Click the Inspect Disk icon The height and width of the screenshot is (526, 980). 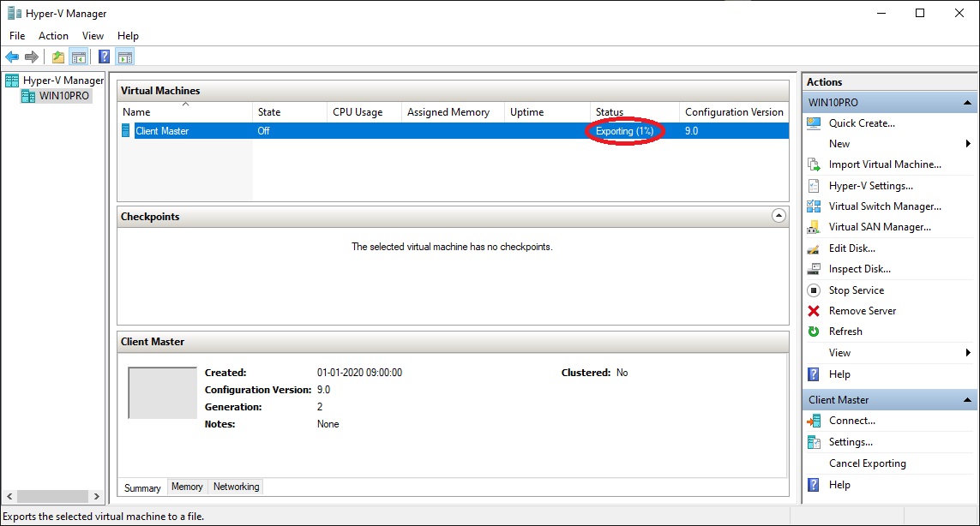(814, 269)
